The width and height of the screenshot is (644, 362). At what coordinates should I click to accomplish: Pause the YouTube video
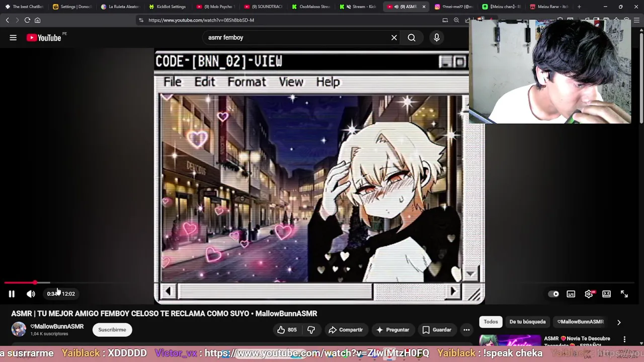[x=12, y=294]
